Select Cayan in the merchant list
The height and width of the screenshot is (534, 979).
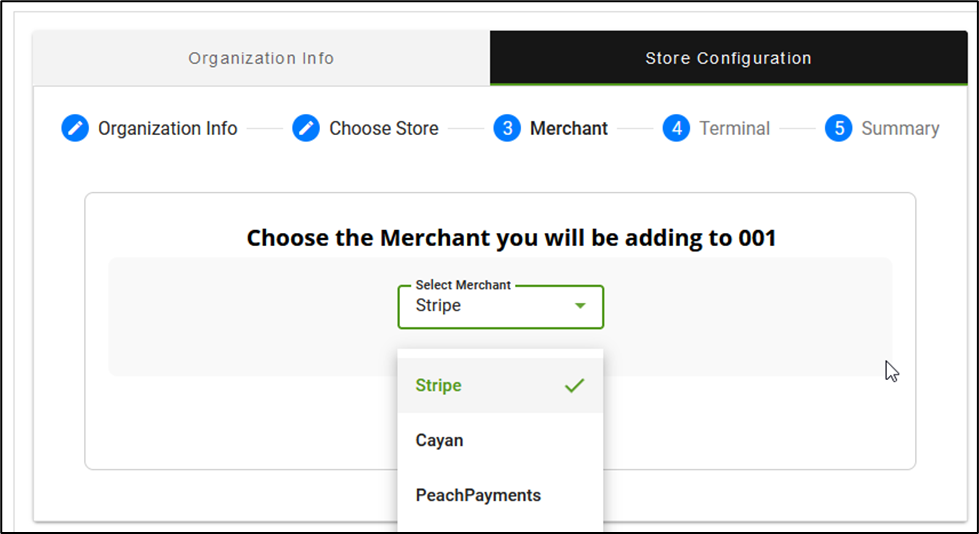coord(440,440)
